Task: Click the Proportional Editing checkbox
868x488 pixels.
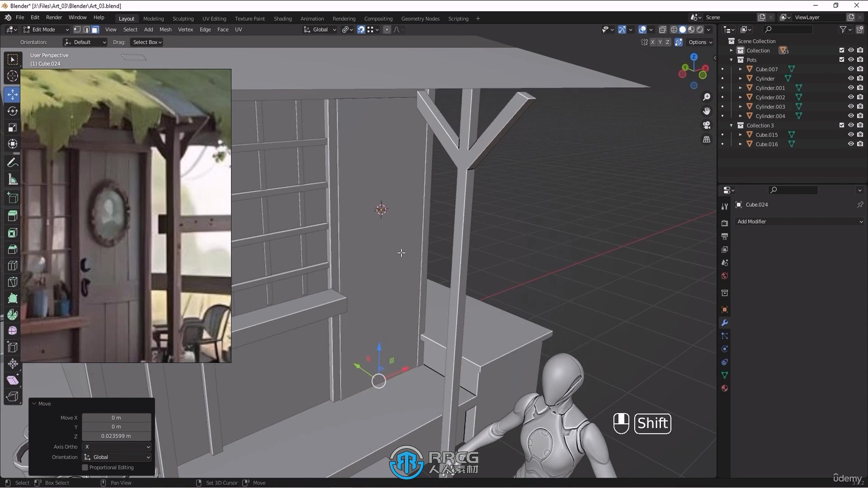Action: tap(85, 467)
